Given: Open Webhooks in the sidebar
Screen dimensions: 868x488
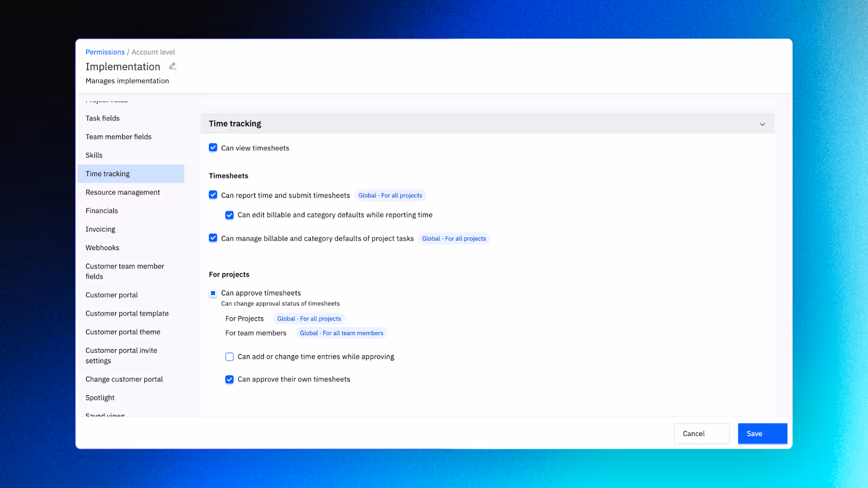Looking at the screenshot, I should click(x=131, y=247).
